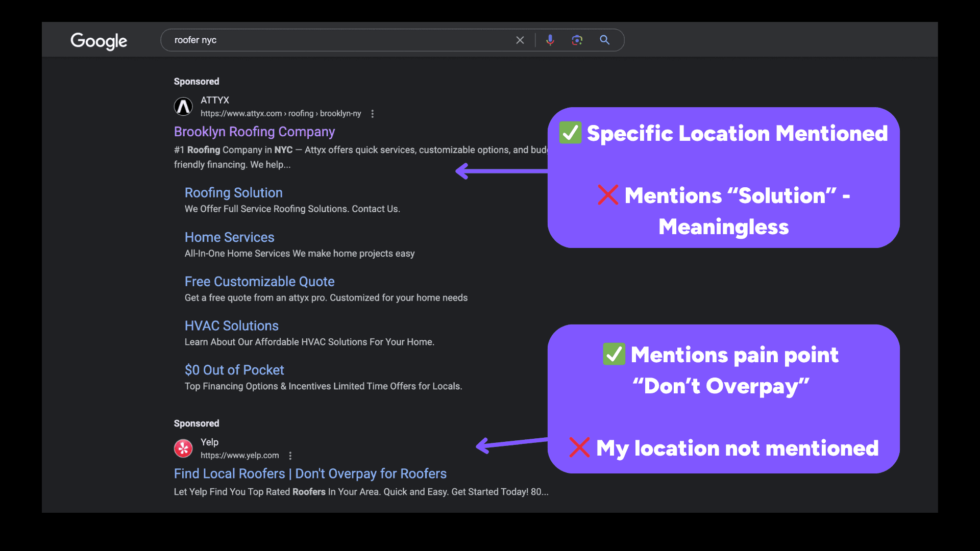Start voice search with microphone icon
This screenshot has height=551, width=980.
click(x=550, y=40)
